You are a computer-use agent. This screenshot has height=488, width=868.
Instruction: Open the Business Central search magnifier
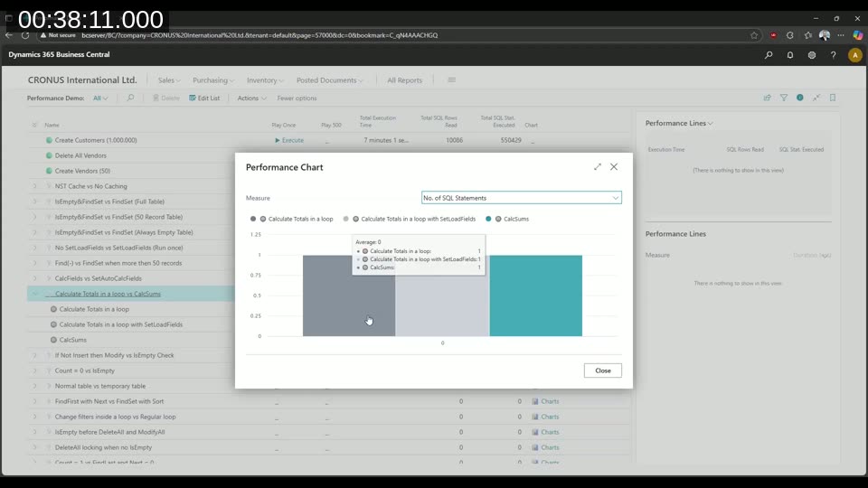pyautogui.click(x=769, y=55)
